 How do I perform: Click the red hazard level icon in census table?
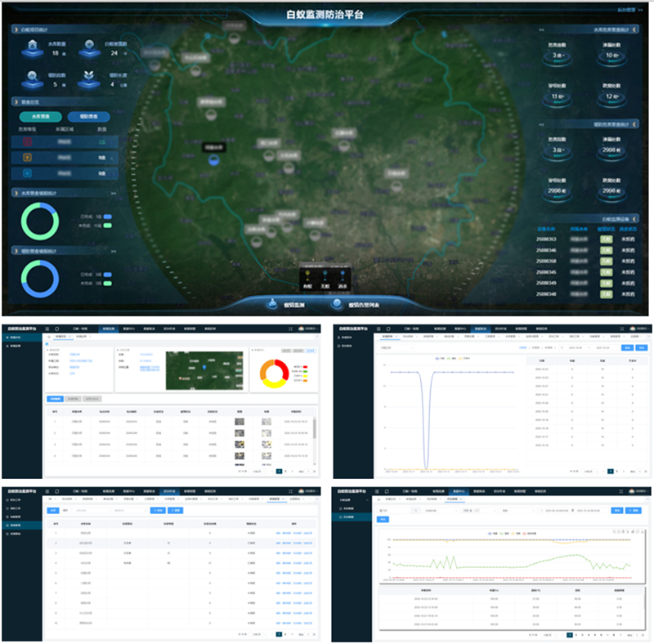coord(27,141)
